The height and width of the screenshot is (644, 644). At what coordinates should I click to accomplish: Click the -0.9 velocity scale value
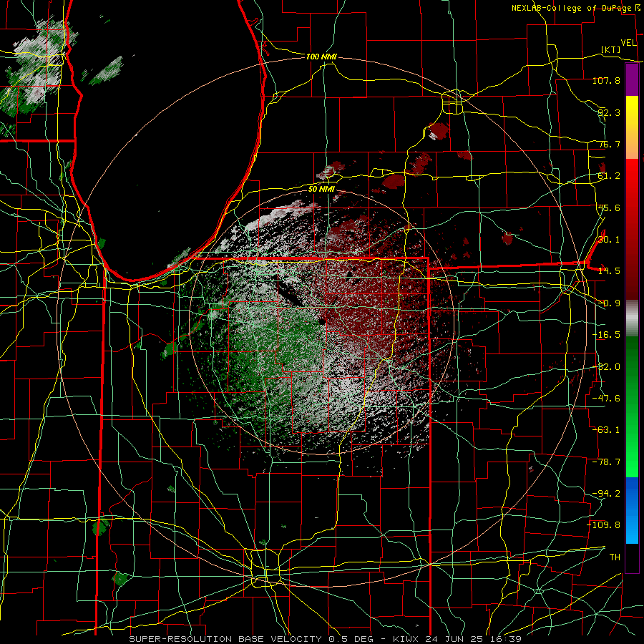(609, 303)
